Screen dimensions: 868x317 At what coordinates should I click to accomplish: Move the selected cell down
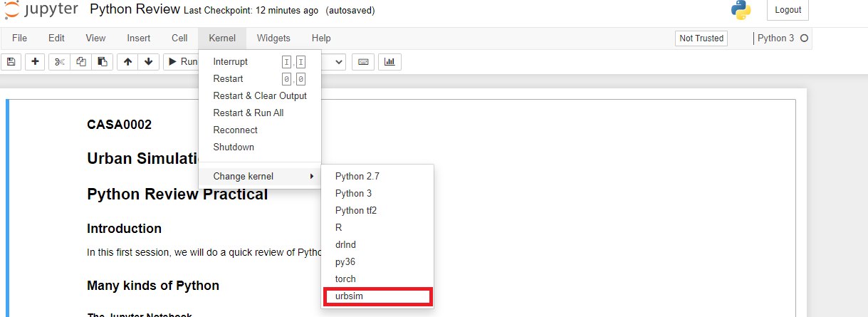(x=148, y=62)
